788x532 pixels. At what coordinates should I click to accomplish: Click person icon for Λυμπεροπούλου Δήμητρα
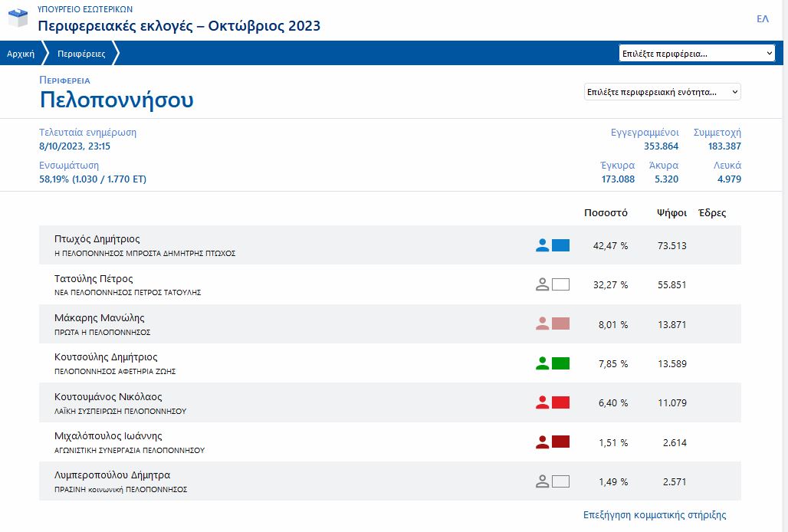coord(543,481)
